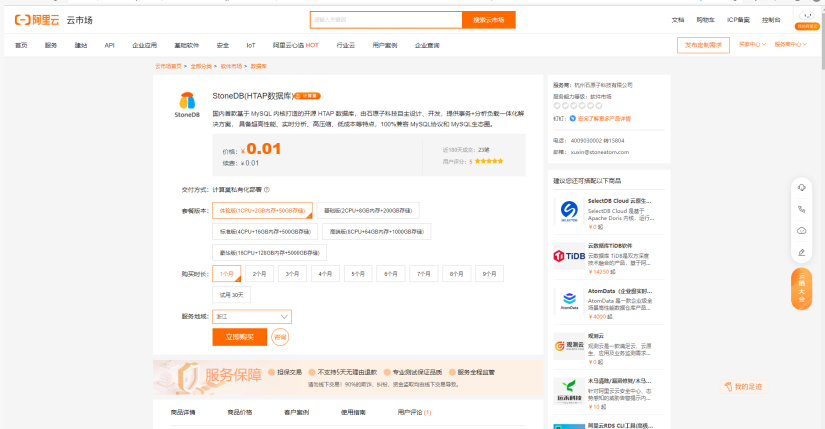This screenshot has height=429, width=825.
Task: Select the 体验版 1CPU+2GB package
Action: point(262,211)
